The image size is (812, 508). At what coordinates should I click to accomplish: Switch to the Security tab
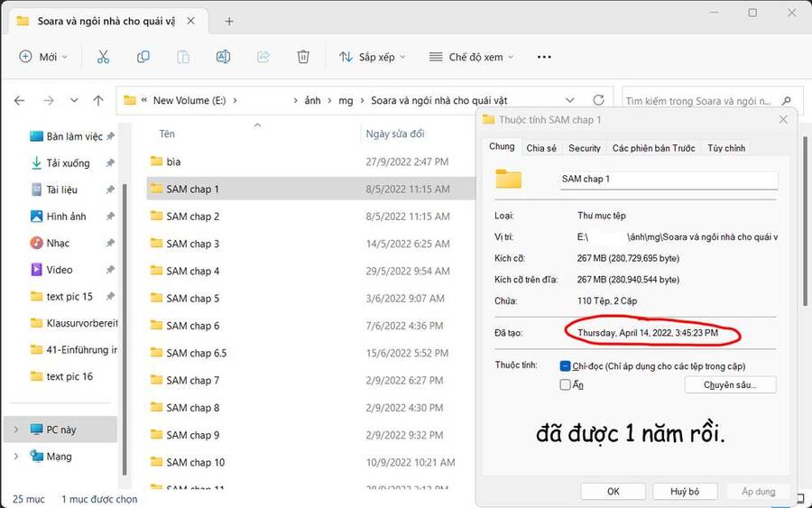click(584, 148)
